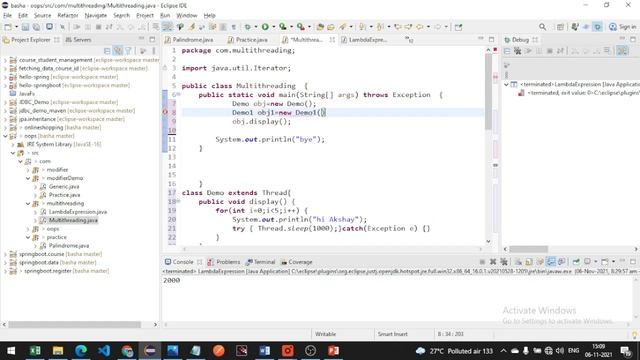Open the Coverage tab in bottom panel
This screenshot has height=360, width=640.
coord(296,262)
